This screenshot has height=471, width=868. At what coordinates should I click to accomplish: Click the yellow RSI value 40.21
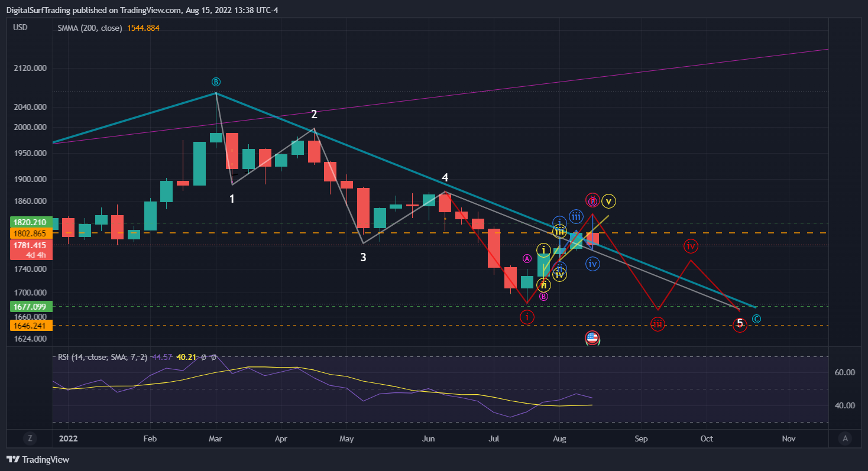(187, 357)
